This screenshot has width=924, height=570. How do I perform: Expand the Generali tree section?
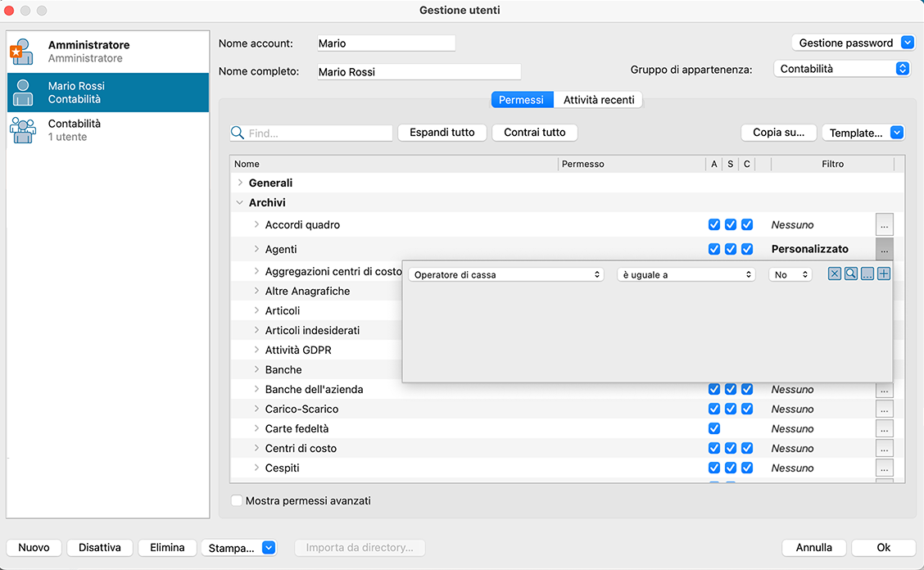tap(240, 183)
